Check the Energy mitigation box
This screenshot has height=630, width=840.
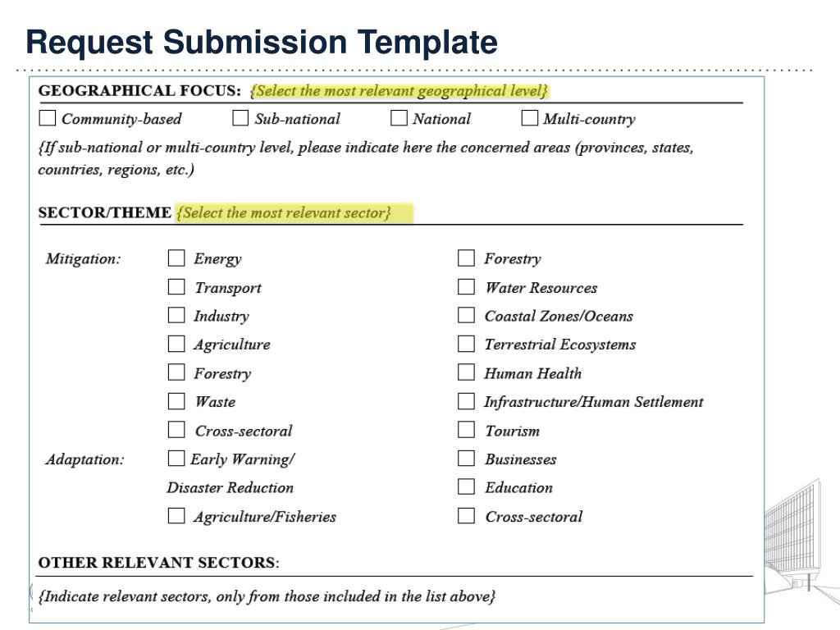176,258
